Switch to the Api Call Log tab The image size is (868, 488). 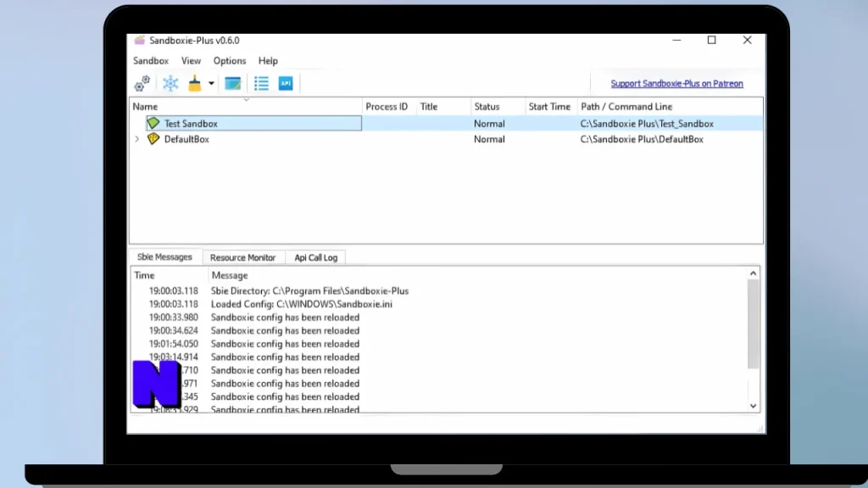tap(316, 258)
